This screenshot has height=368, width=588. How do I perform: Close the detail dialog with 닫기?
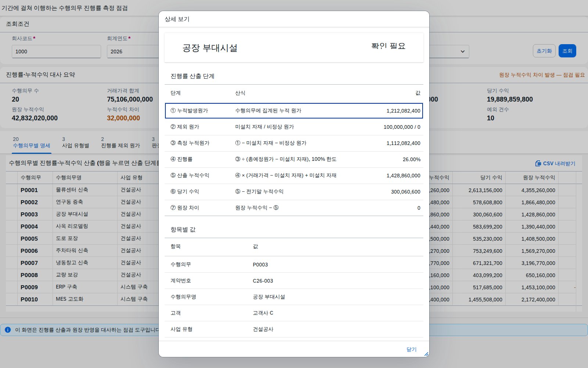(x=412, y=349)
